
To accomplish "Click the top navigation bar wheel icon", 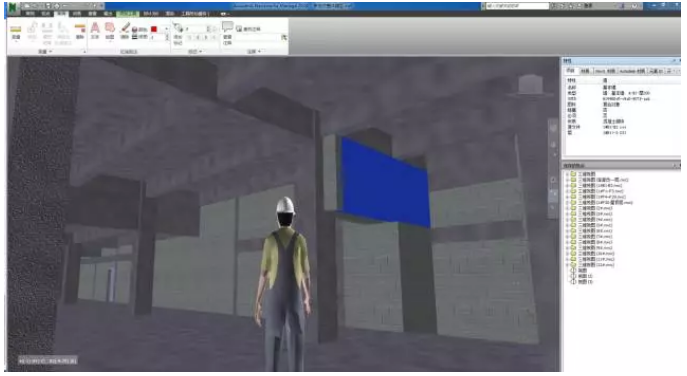I will [x=553, y=128].
